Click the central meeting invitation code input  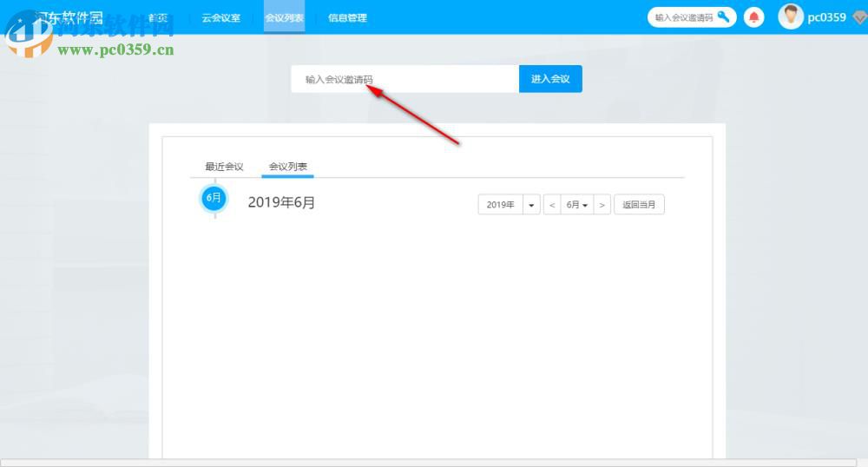tap(405, 79)
